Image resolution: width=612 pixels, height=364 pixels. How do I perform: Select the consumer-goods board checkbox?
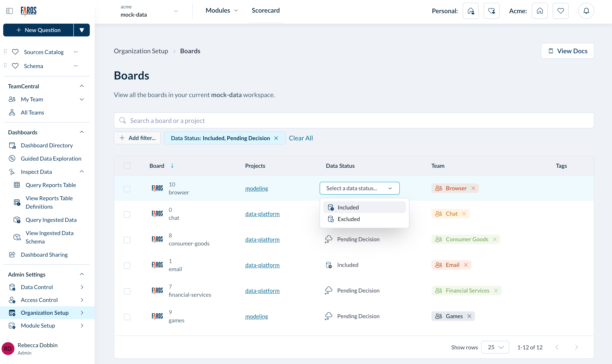click(127, 240)
